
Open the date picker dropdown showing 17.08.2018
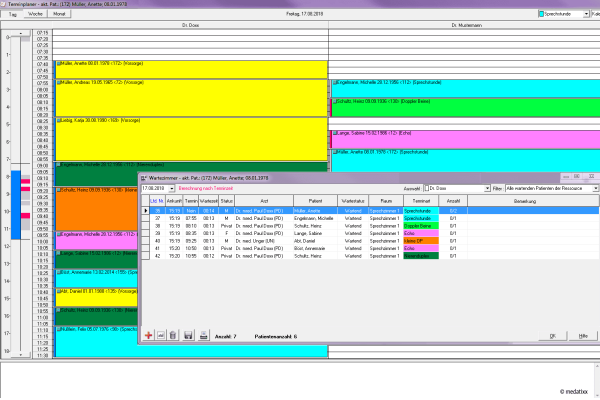[x=172, y=188]
